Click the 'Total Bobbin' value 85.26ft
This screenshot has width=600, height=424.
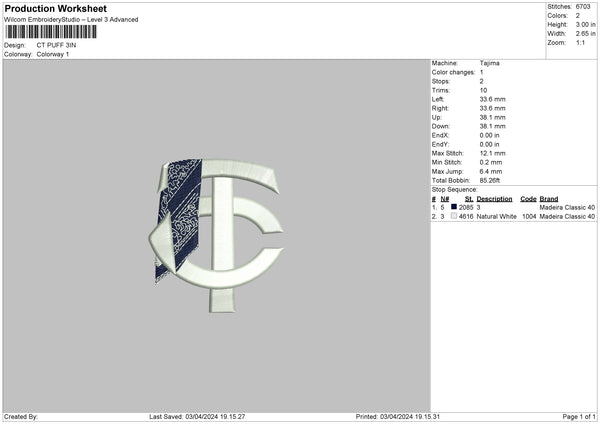pyautogui.click(x=490, y=180)
